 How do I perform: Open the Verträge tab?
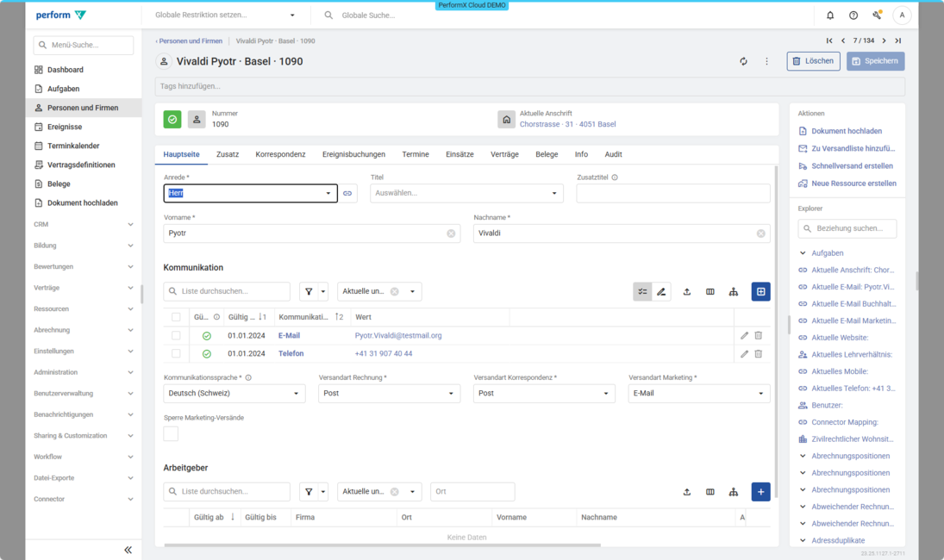(504, 154)
